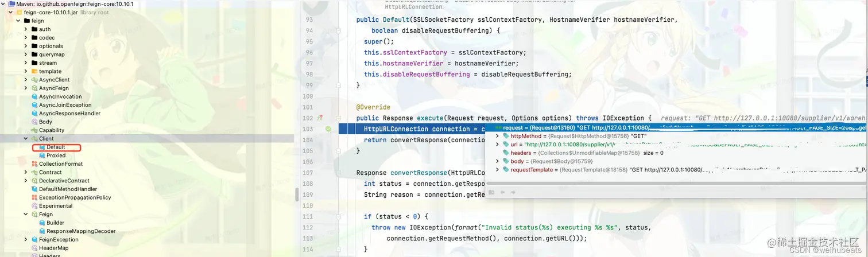Select the template package label
This screenshot has width=868, height=257.
(50, 71)
